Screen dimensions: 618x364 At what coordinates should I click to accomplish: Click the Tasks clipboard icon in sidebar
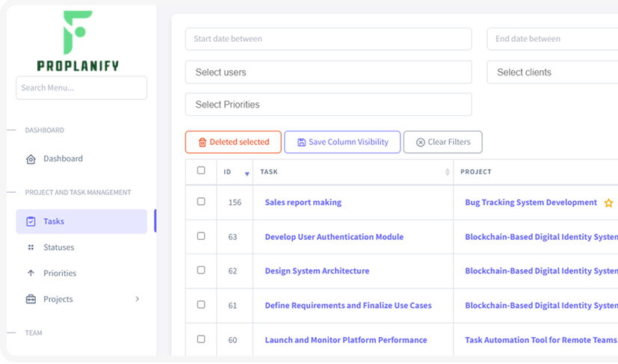tap(31, 221)
